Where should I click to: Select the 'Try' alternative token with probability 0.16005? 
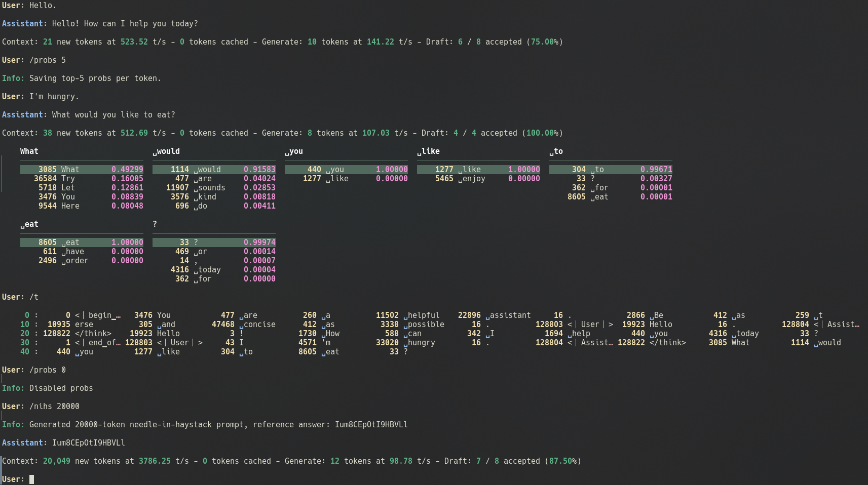click(x=82, y=178)
